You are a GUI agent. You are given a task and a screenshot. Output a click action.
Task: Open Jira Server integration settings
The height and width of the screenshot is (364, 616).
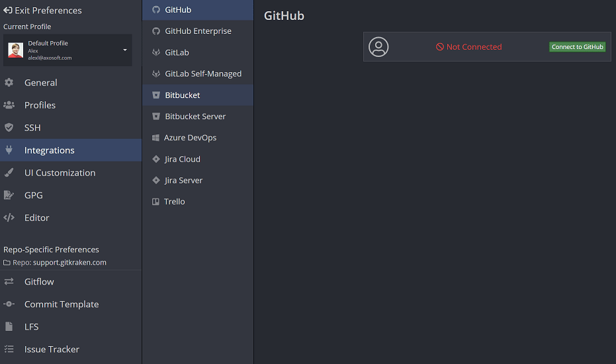[x=183, y=181]
